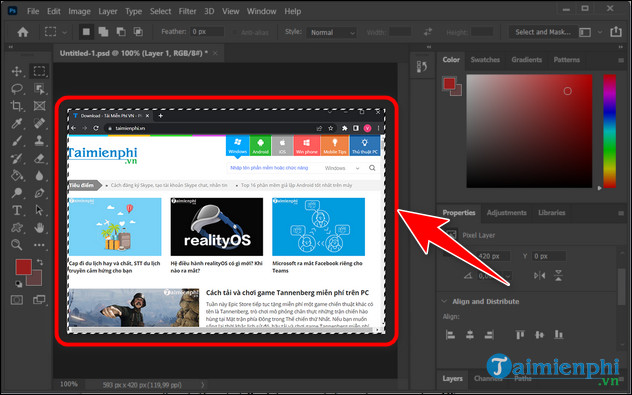Select the Rectangular Marquee tool
Image resolution: width=632 pixels, height=395 pixels.
[39, 71]
